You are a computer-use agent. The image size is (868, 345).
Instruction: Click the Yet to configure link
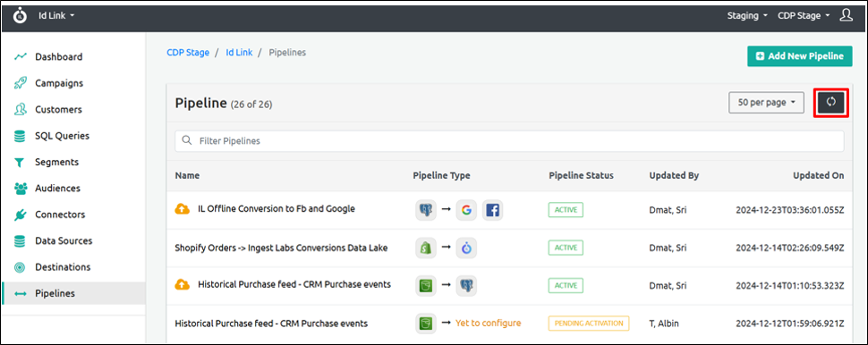click(x=488, y=323)
